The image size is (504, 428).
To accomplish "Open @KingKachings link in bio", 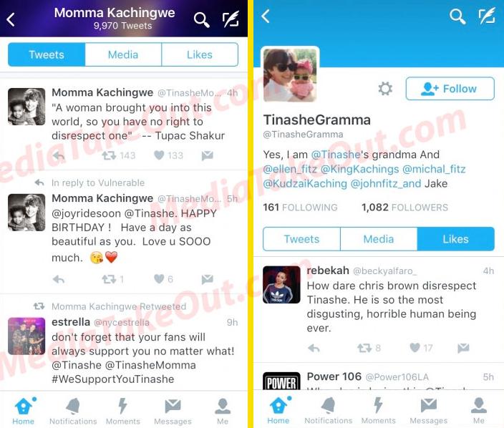I will [x=359, y=169].
